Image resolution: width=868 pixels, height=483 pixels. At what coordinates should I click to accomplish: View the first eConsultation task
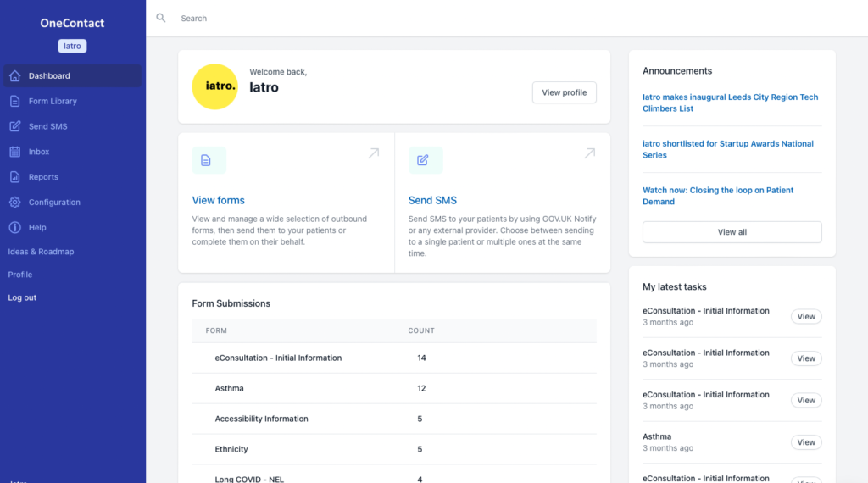pos(806,316)
